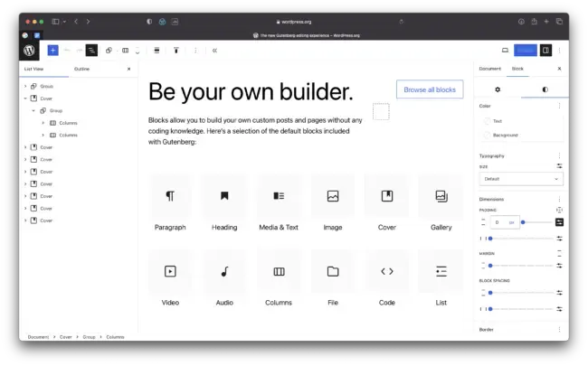This screenshot has height=366, width=588.
Task: Toggle the Settings sidebar button
Action: (545, 51)
